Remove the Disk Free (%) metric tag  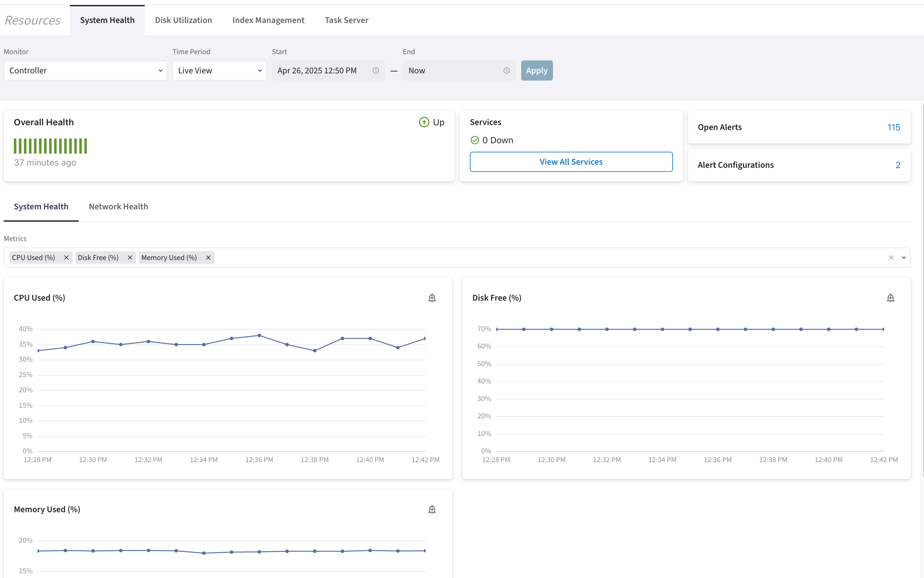[130, 258]
